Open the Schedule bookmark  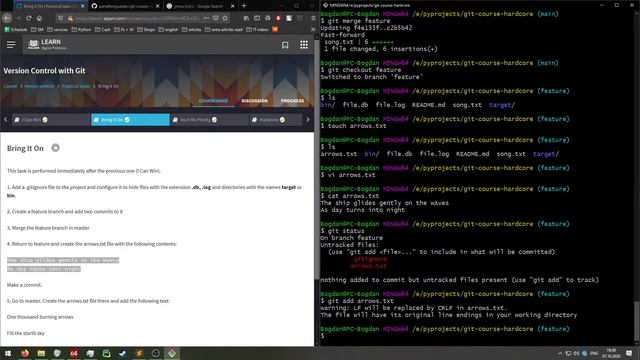pyautogui.click(x=16, y=29)
